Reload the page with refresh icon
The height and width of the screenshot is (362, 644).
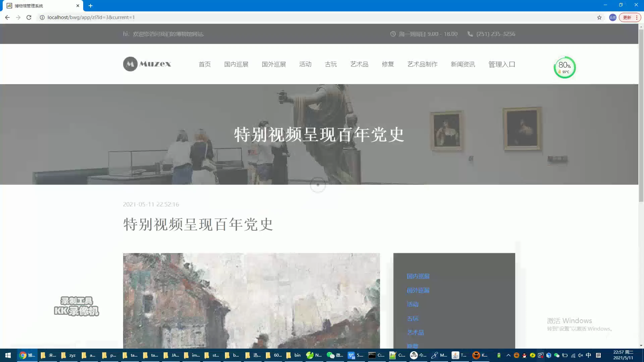tap(29, 17)
